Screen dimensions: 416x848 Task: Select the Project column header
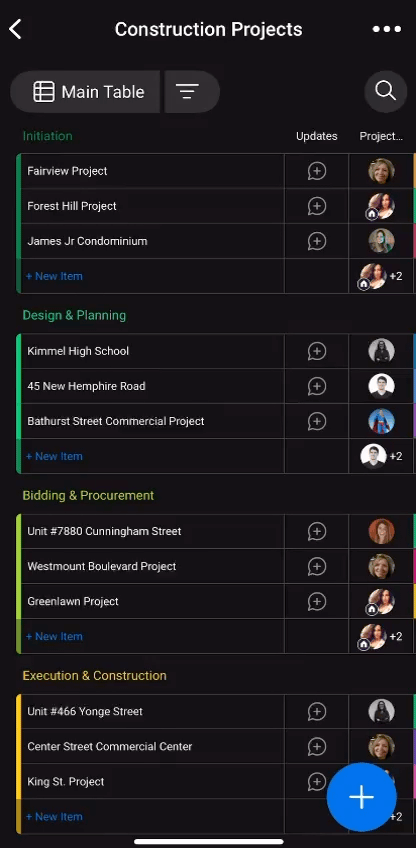point(381,136)
